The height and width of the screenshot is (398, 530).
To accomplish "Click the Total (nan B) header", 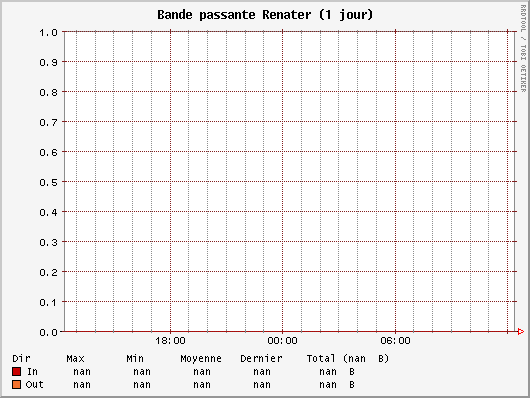I will click(348, 358).
